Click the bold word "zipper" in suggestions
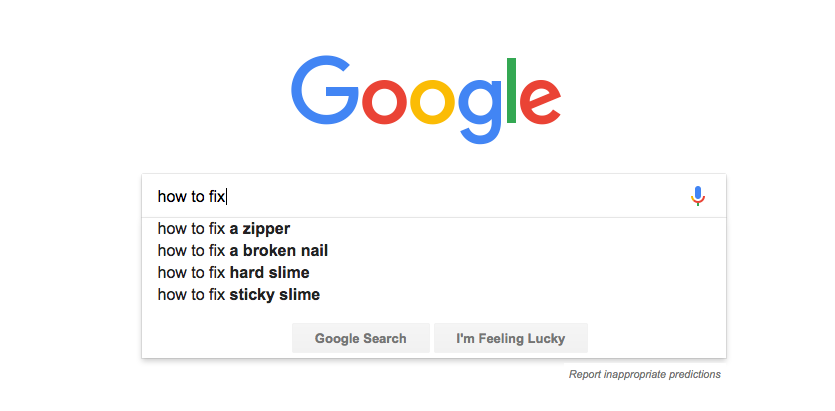Viewport: 835px width, 411px height. click(266, 229)
